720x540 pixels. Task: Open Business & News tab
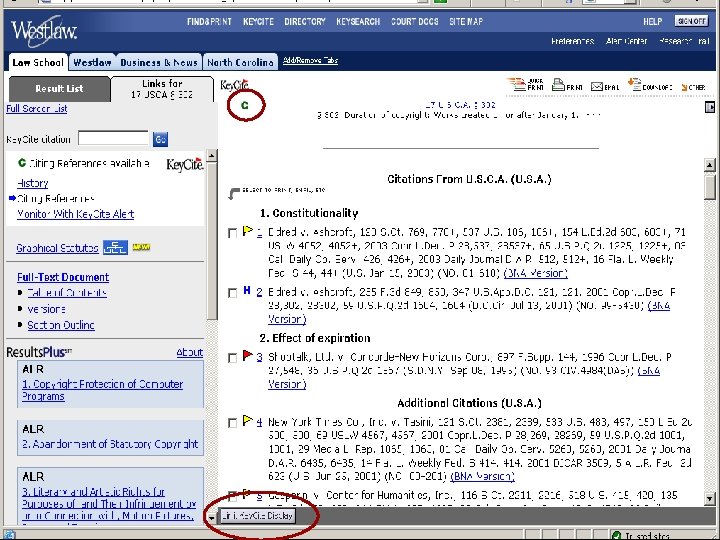[x=158, y=62]
